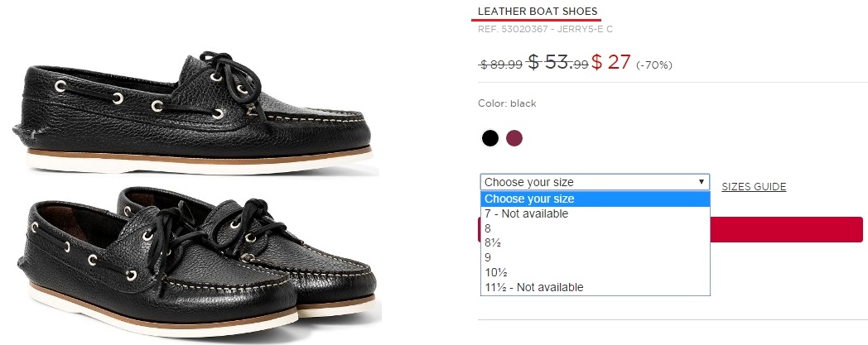Click the red button behind the size list
This screenshot has width=868, height=345.
click(x=787, y=229)
